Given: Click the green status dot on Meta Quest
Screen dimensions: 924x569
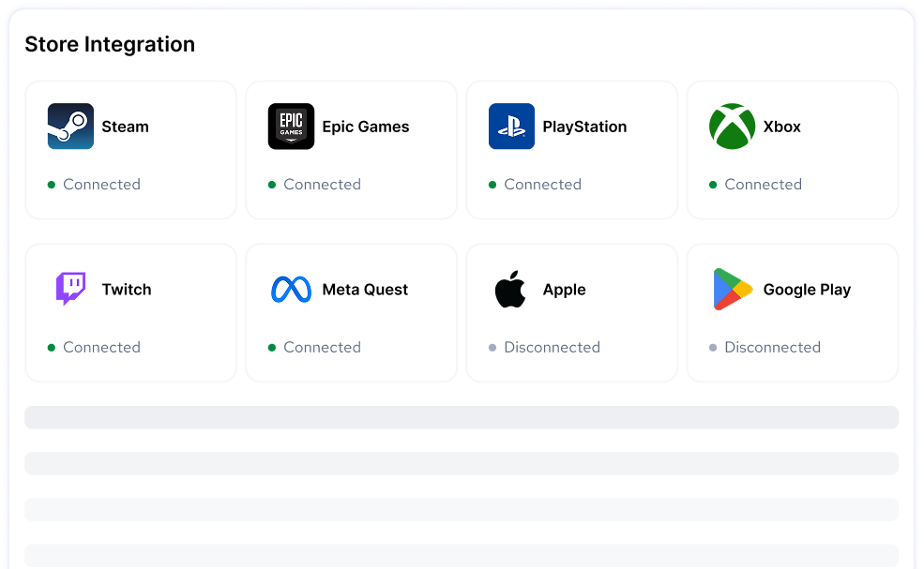Looking at the screenshot, I should click(270, 347).
